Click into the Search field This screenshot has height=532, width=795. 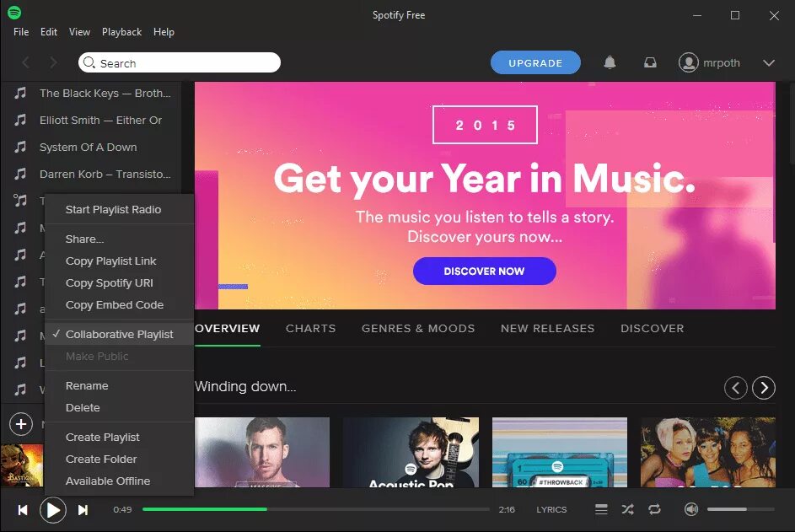tap(180, 62)
